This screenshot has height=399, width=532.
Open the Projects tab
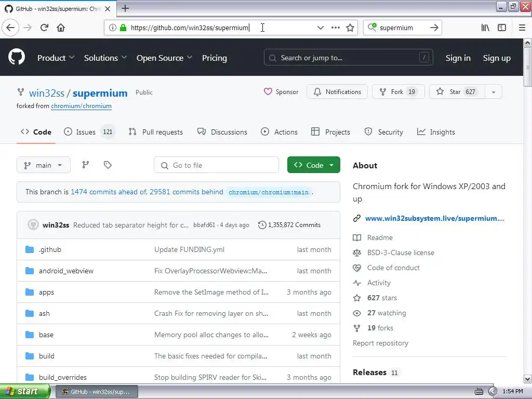point(330,132)
